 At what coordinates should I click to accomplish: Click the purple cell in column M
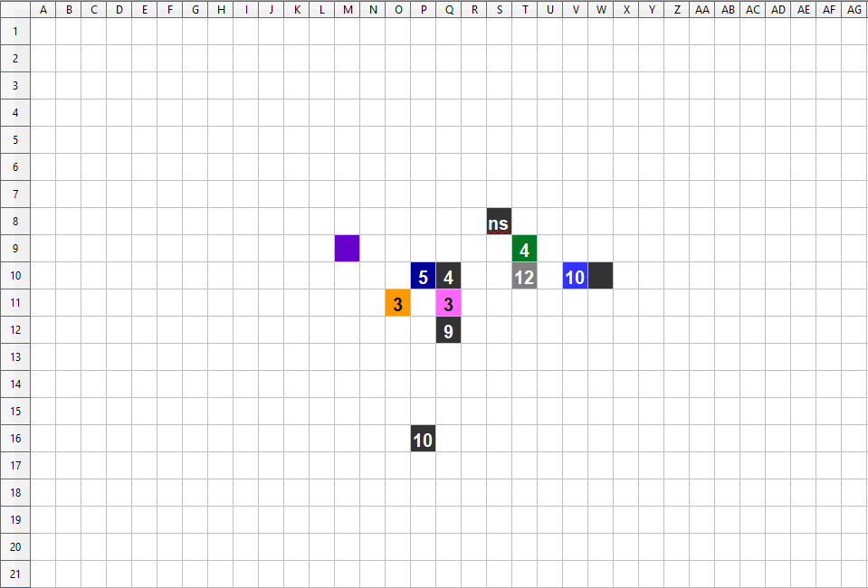click(x=347, y=248)
